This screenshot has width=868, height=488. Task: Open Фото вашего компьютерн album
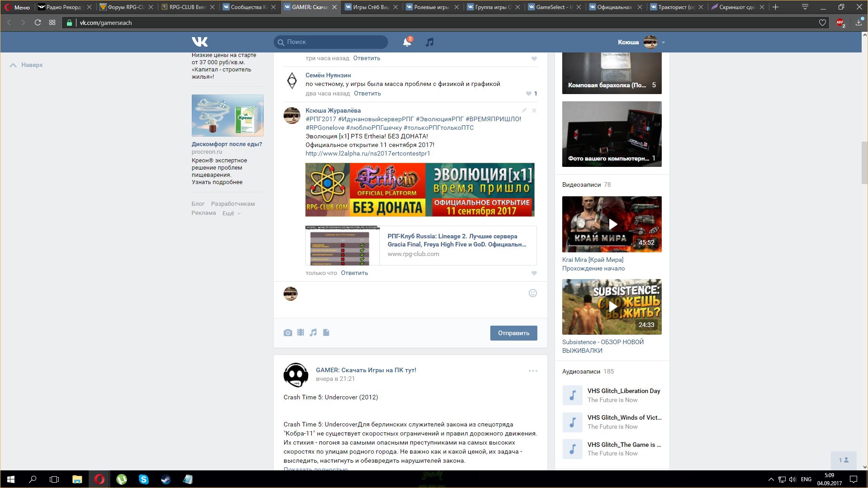pos(612,134)
